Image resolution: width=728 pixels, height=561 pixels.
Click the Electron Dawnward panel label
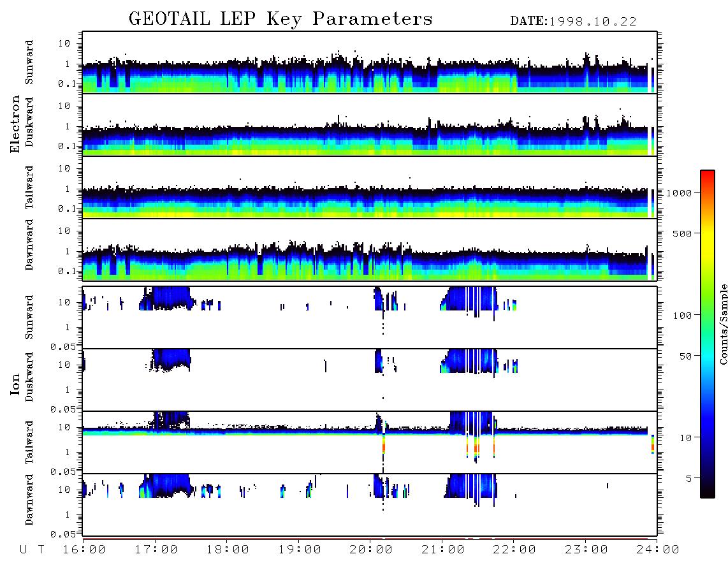tap(29, 245)
